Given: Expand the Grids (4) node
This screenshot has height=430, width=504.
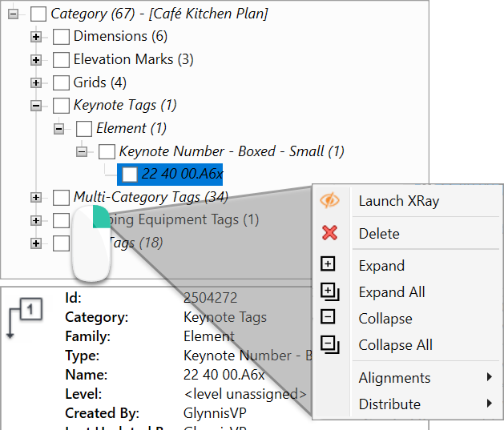Looking at the screenshot, I should [x=36, y=82].
